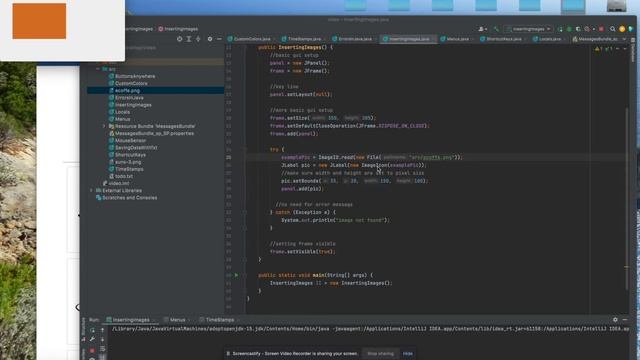Open Run panel settings gear icon
Screen dimensions: 640x360
(615, 320)
